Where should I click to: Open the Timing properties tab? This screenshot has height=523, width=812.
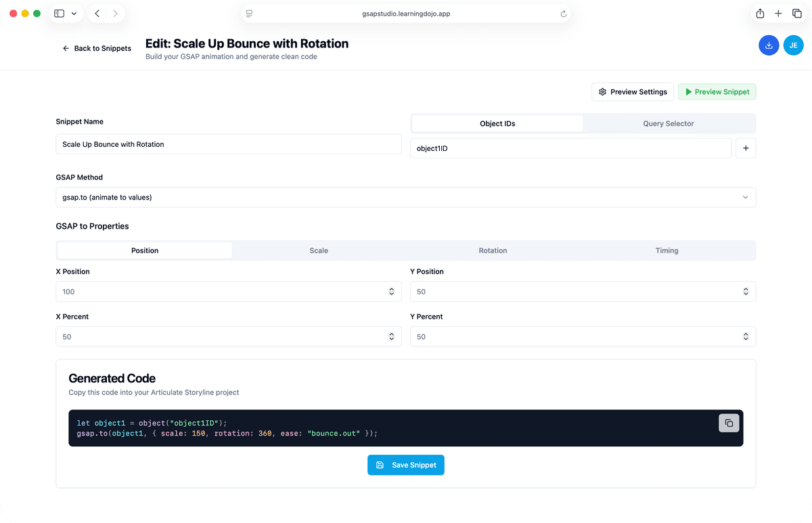pyautogui.click(x=667, y=250)
